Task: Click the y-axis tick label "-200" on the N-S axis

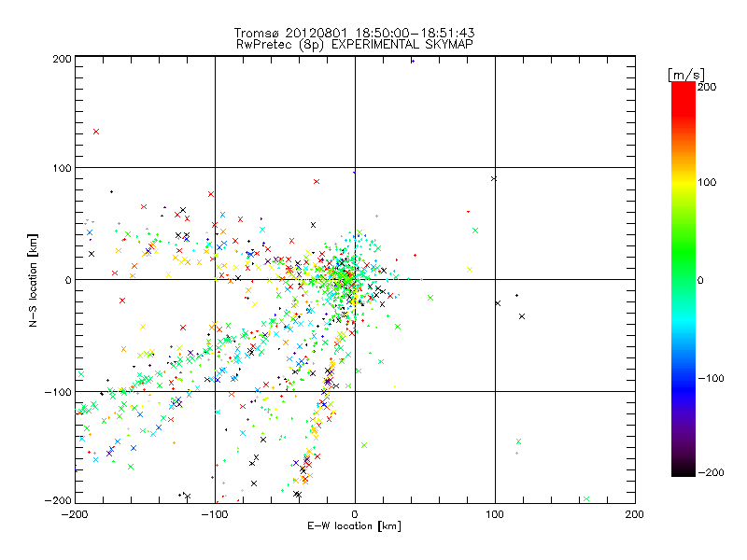Action: 58,500
